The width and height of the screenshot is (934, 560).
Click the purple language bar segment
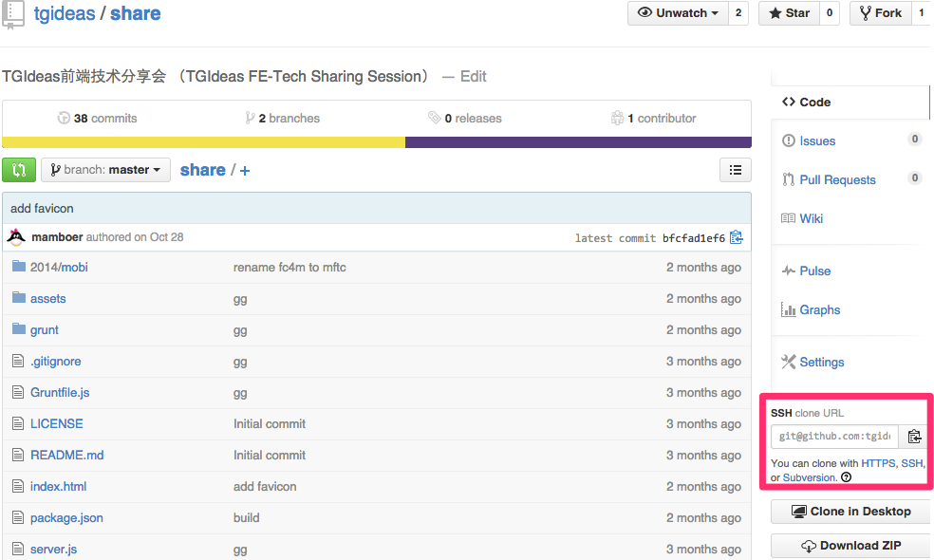click(x=578, y=142)
